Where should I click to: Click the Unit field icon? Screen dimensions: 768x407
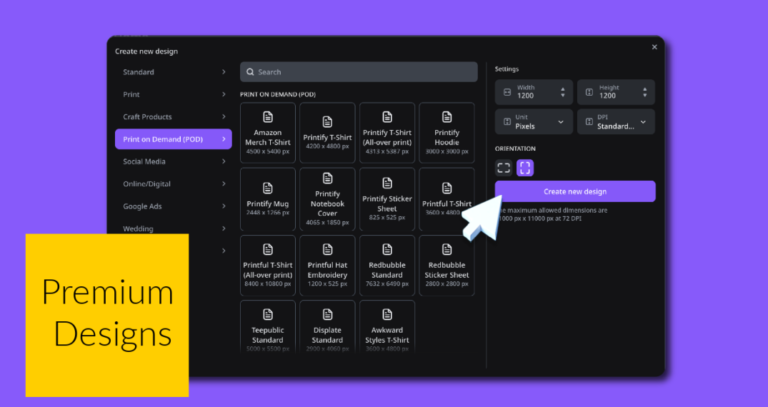(x=507, y=121)
